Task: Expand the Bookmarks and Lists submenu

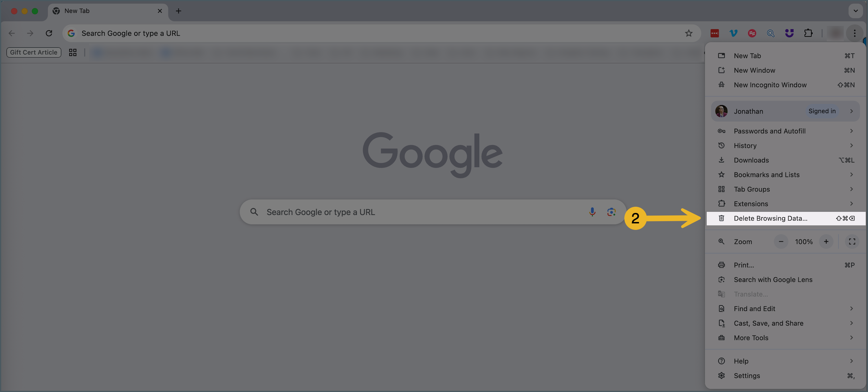Action: pos(785,175)
